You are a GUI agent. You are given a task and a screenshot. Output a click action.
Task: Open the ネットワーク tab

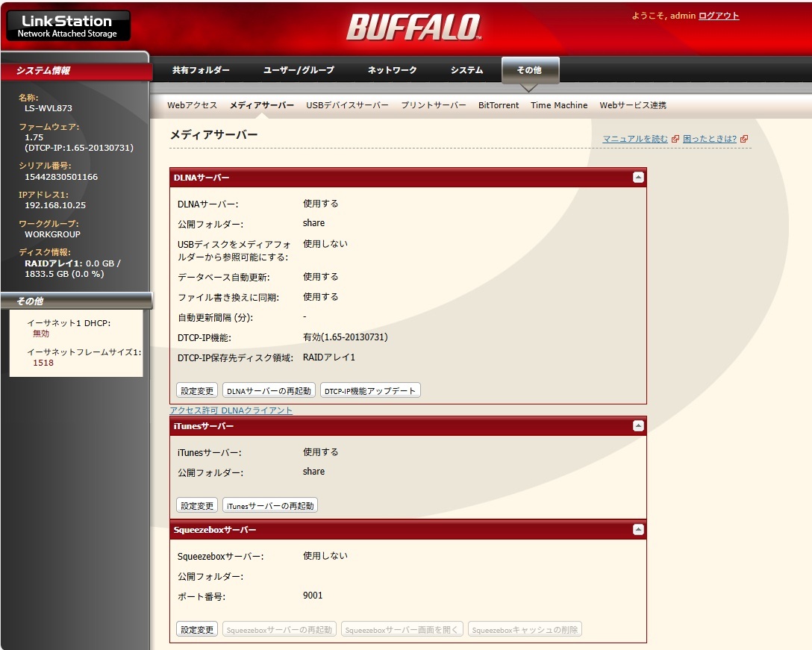392,70
